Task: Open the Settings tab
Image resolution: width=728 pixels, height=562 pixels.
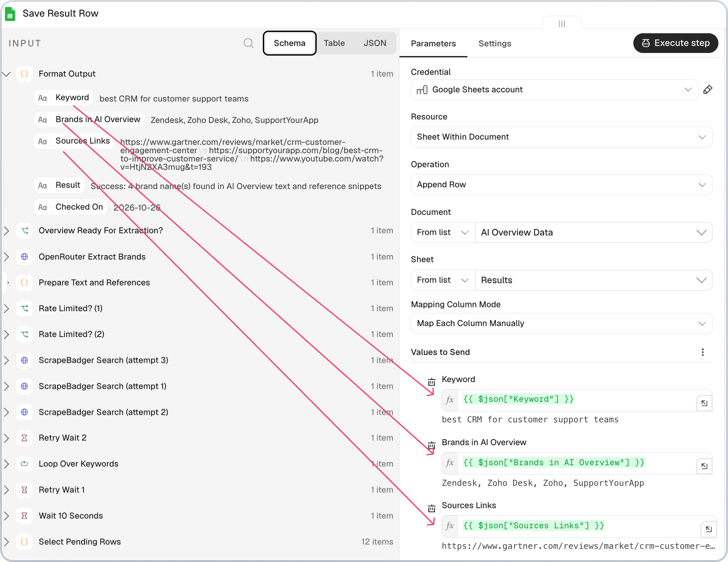Action: click(495, 44)
